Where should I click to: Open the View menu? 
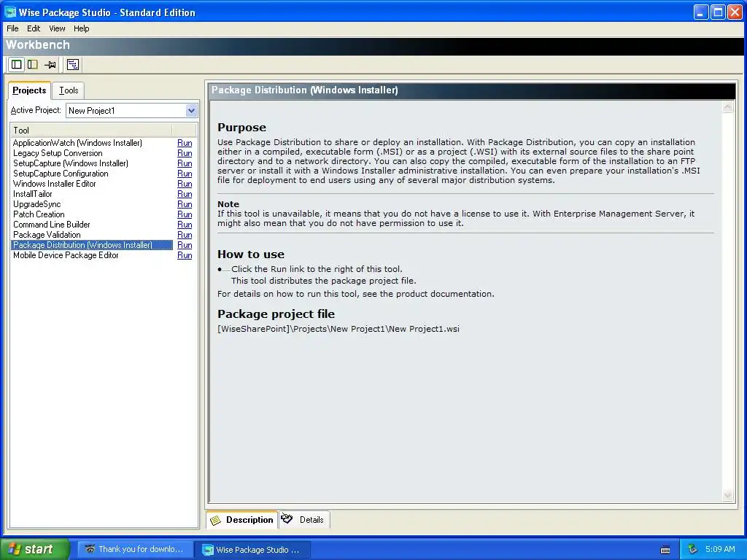57,28
